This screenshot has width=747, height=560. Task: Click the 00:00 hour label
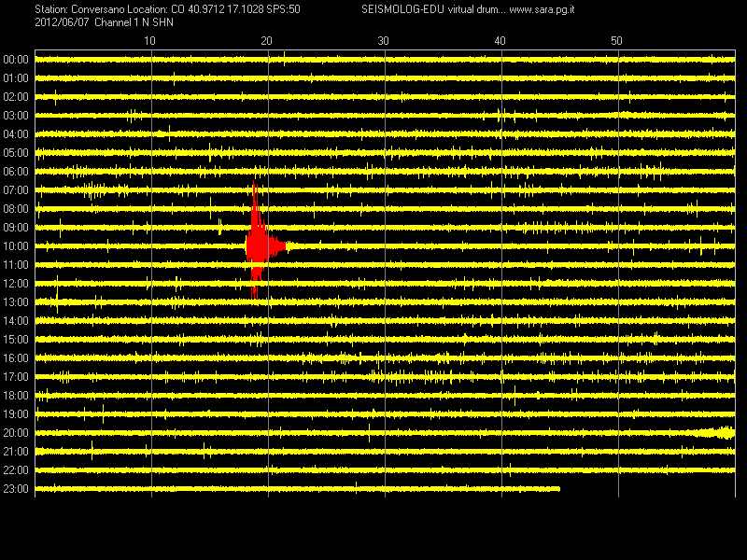(x=16, y=60)
